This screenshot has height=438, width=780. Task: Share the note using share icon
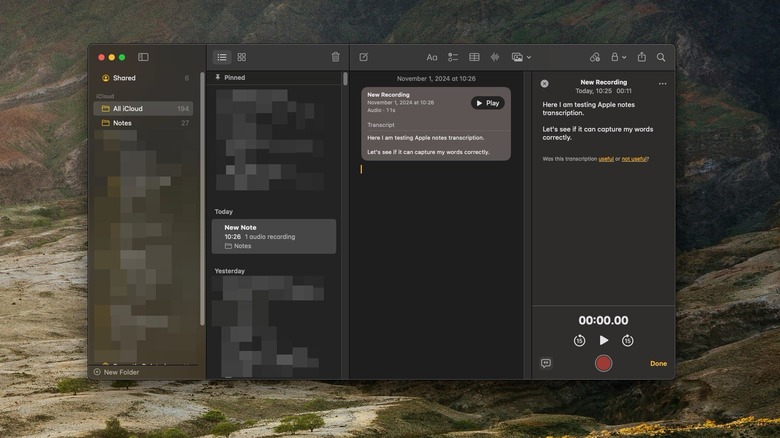[642, 57]
